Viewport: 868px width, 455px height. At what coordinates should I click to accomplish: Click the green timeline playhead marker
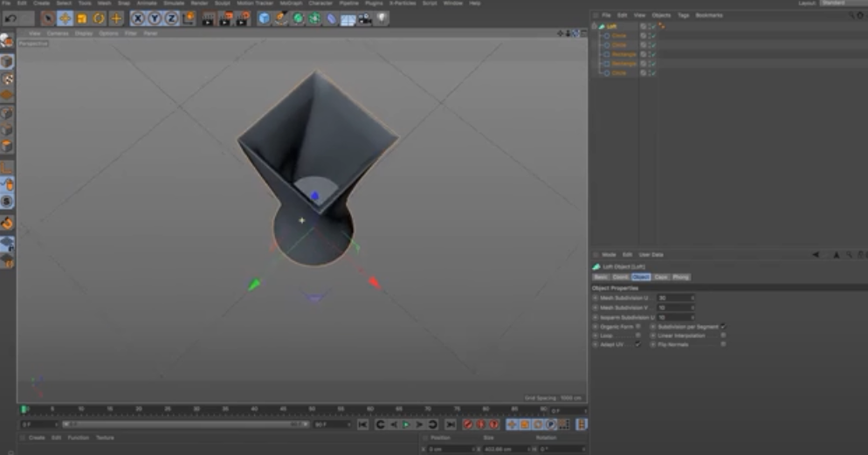(x=24, y=409)
